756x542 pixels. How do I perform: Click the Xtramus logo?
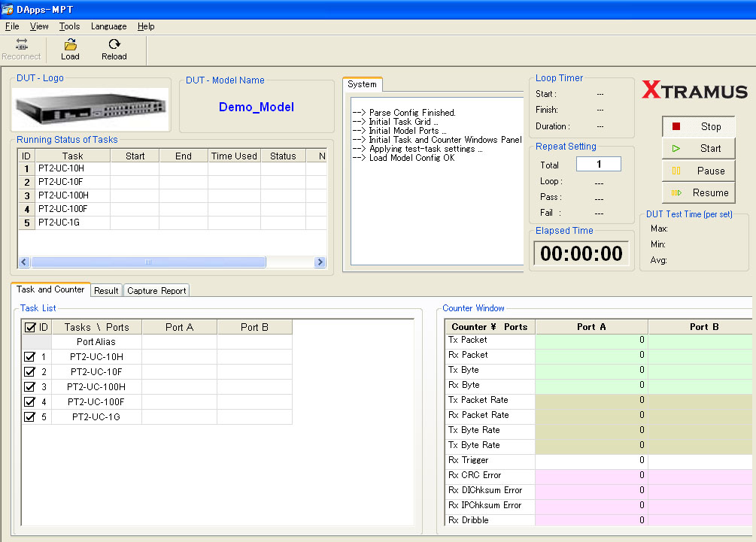coord(694,90)
